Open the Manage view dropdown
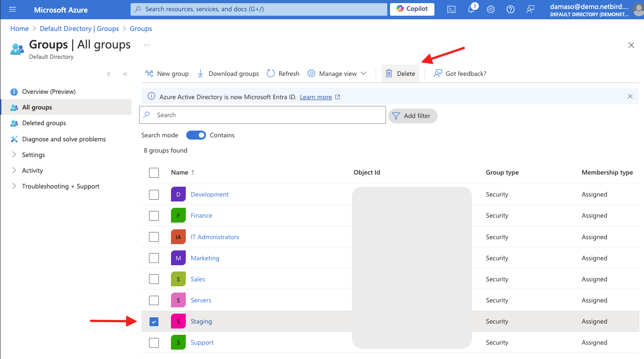 pos(337,74)
